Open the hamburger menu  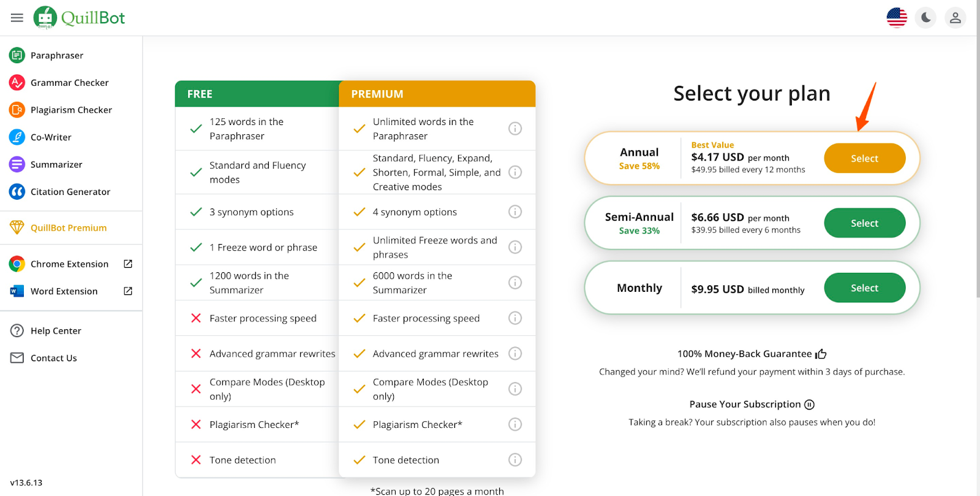pyautogui.click(x=17, y=18)
